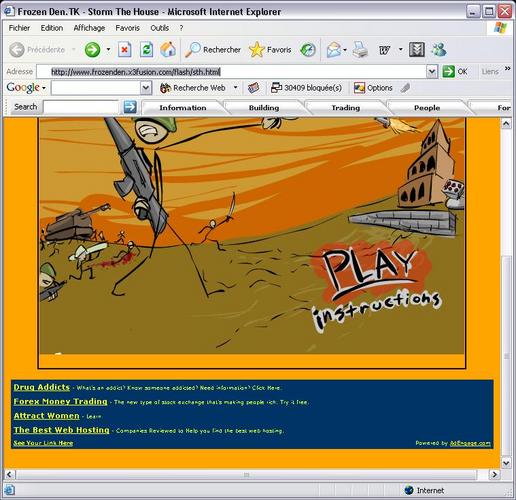
Task: Click the Liens toolbar label
Action: [490, 72]
